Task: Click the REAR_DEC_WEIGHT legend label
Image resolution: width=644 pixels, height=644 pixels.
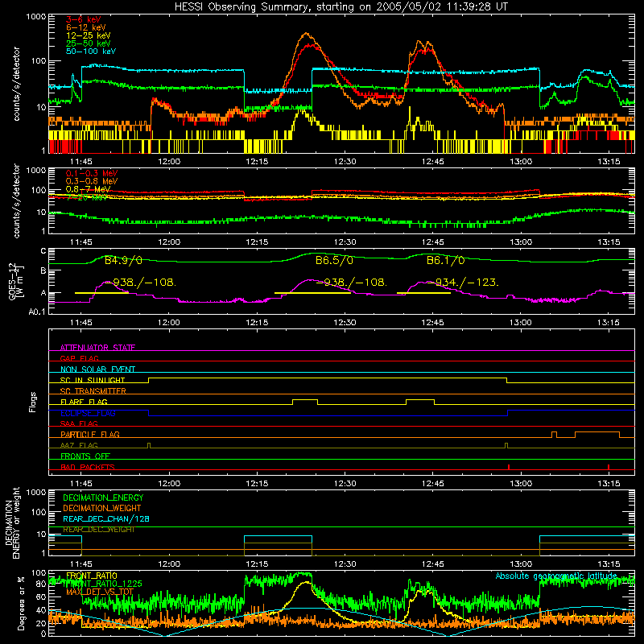Action: (x=98, y=530)
